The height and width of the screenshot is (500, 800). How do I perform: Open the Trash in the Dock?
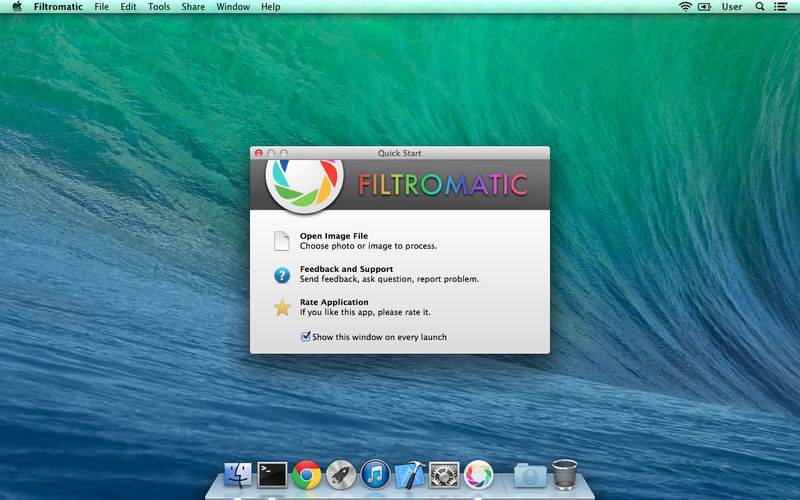(565, 475)
